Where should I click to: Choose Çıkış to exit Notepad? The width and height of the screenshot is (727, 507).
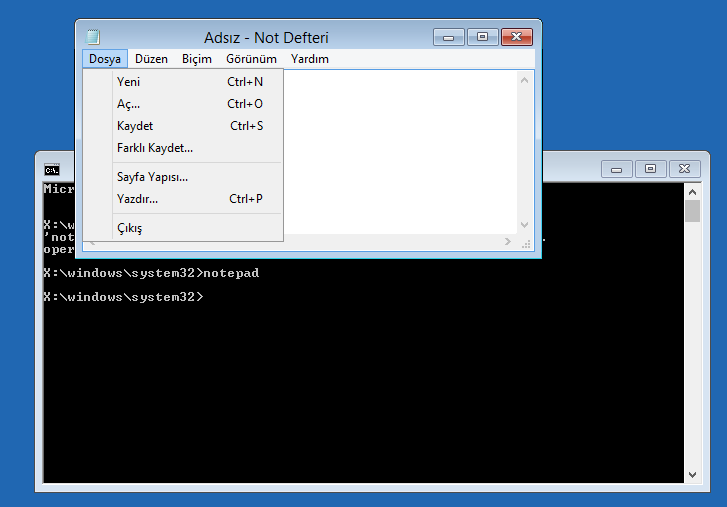coord(183,228)
